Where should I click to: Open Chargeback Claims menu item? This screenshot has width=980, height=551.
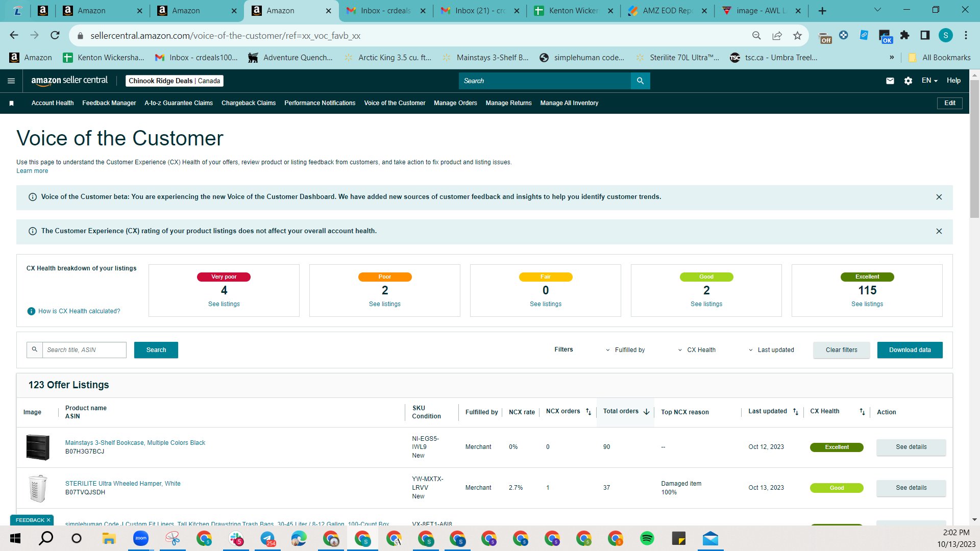point(249,103)
